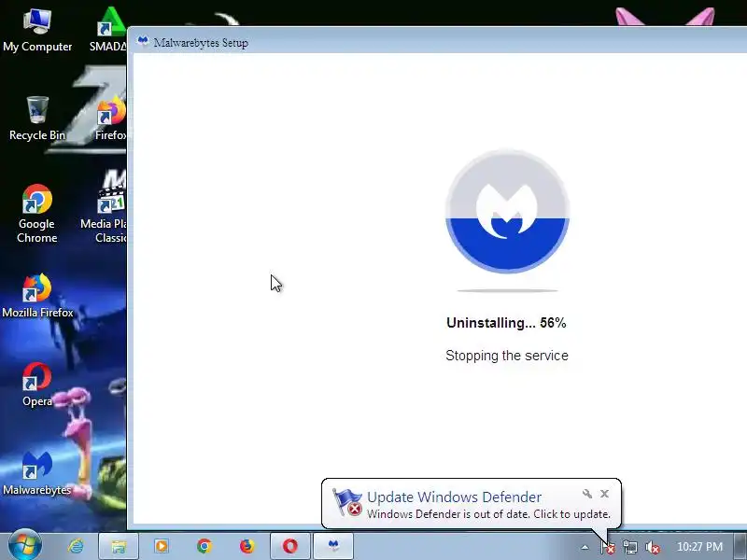747x560 pixels.
Task: Open the Windows Start menu
Action: pos(24,546)
